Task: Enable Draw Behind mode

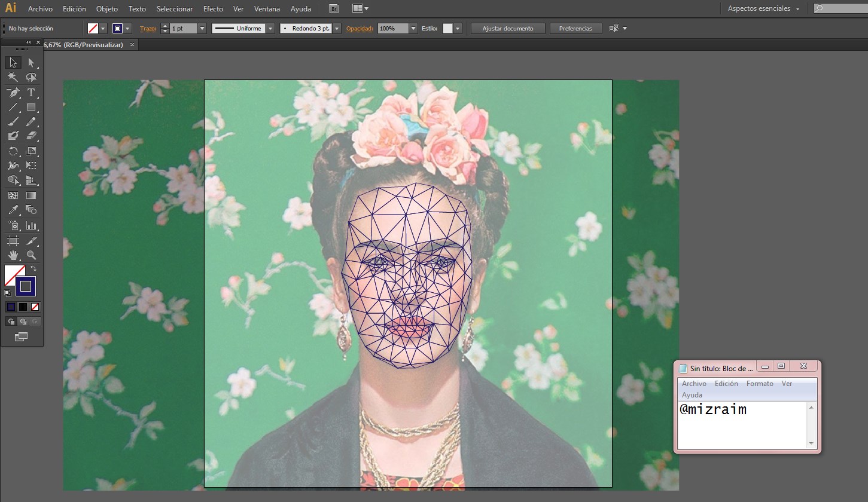Action: point(23,322)
